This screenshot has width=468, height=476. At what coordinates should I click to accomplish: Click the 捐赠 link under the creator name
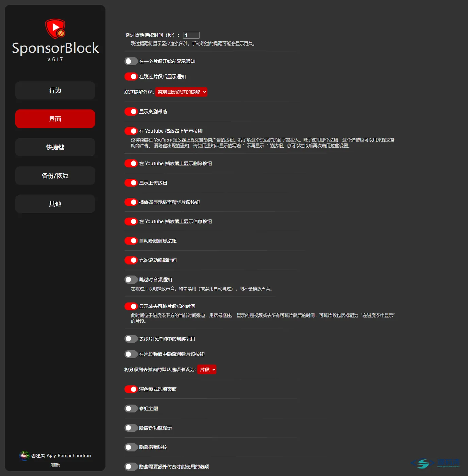(55, 465)
